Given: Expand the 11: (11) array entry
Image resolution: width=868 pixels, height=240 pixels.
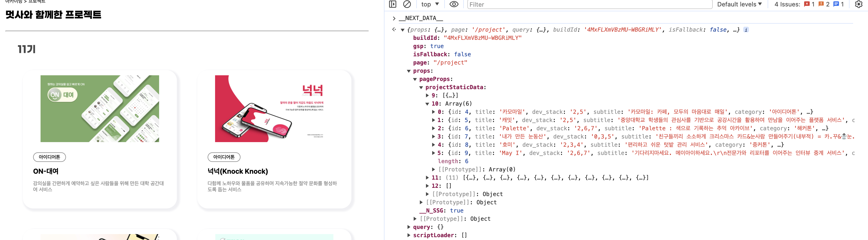Looking at the screenshot, I should (x=427, y=178).
